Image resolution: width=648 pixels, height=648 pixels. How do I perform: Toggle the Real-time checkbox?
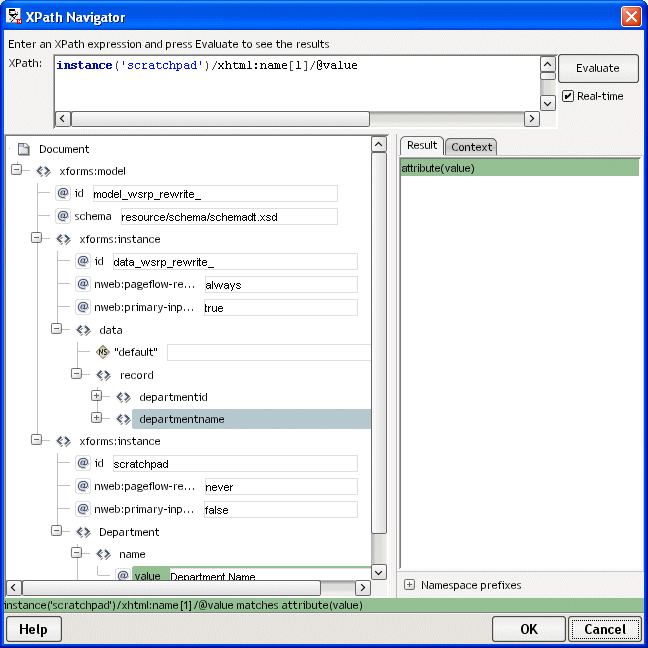(568, 96)
